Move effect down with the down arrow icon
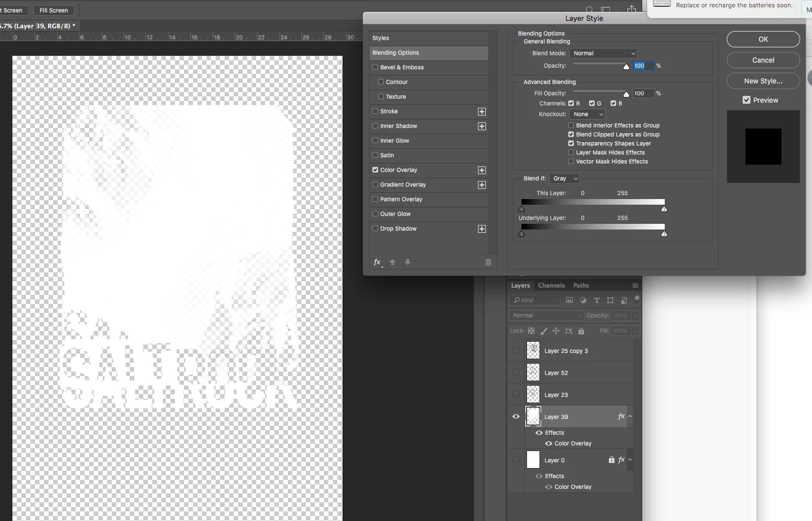Viewport: 812px width, 521px height. (x=408, y=262)
